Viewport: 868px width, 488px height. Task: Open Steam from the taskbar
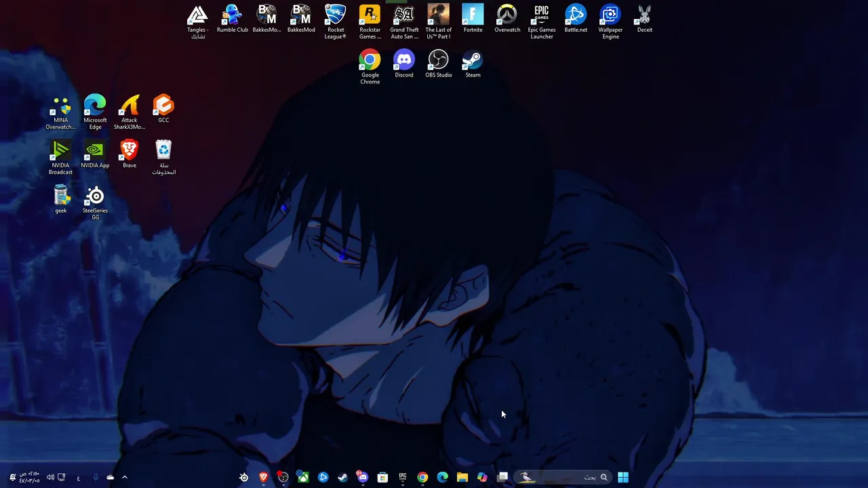tap(342, 477)
